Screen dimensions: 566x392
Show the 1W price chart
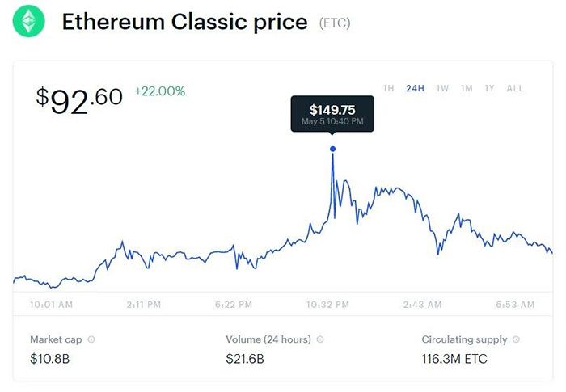point(442,88)
